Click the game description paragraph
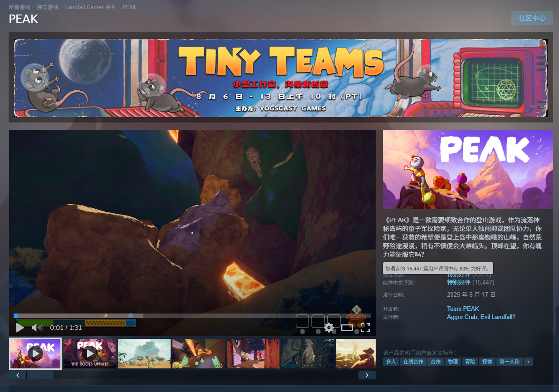559x392 pixels. [x=462, y=237]
